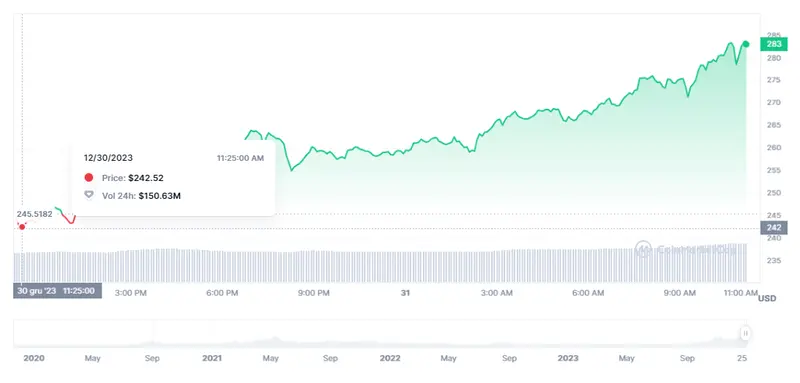800x383 pixels.
Task: Click the red Price indicator circle in tooltip
Action: [x=89, y=177]
